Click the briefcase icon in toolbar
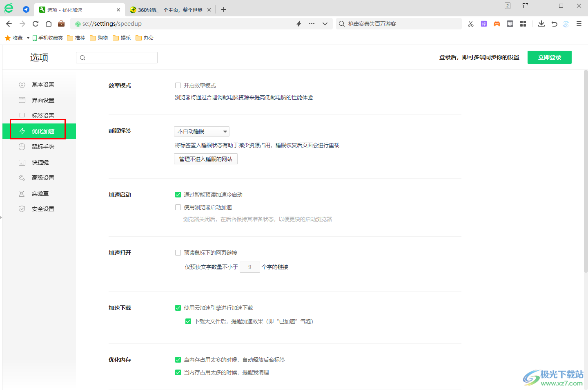The image size is (588, 390). tap(61, 24)
